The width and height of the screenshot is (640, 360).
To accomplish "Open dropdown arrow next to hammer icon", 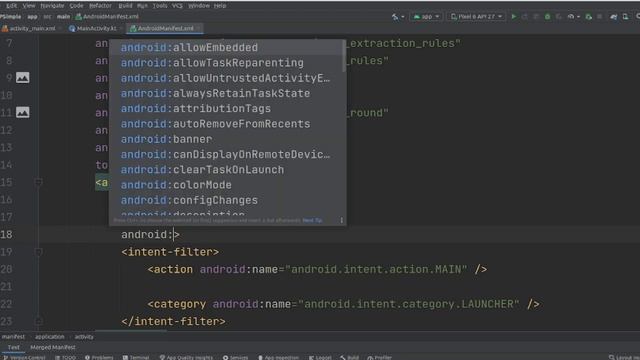I will click(x=402, y=17).
